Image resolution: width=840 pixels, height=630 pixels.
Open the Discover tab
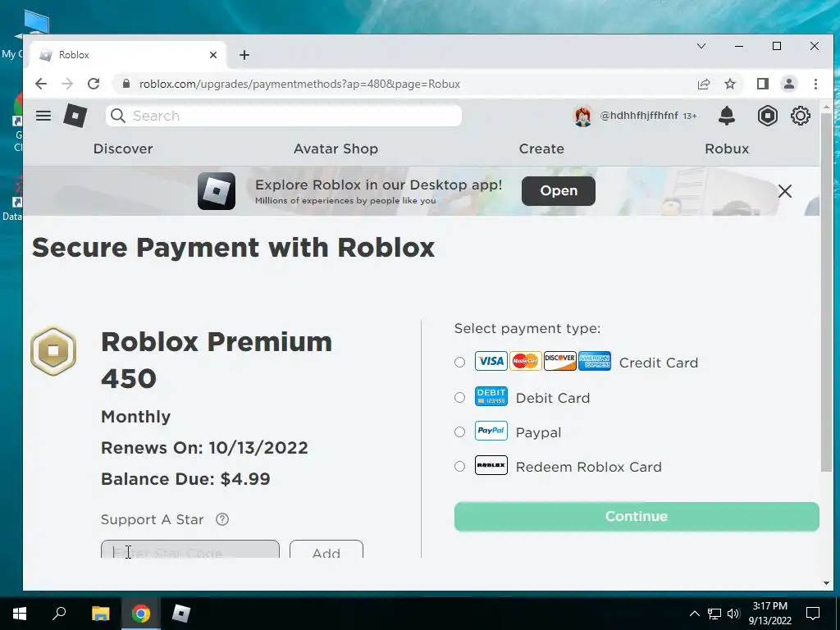point(123,148)
